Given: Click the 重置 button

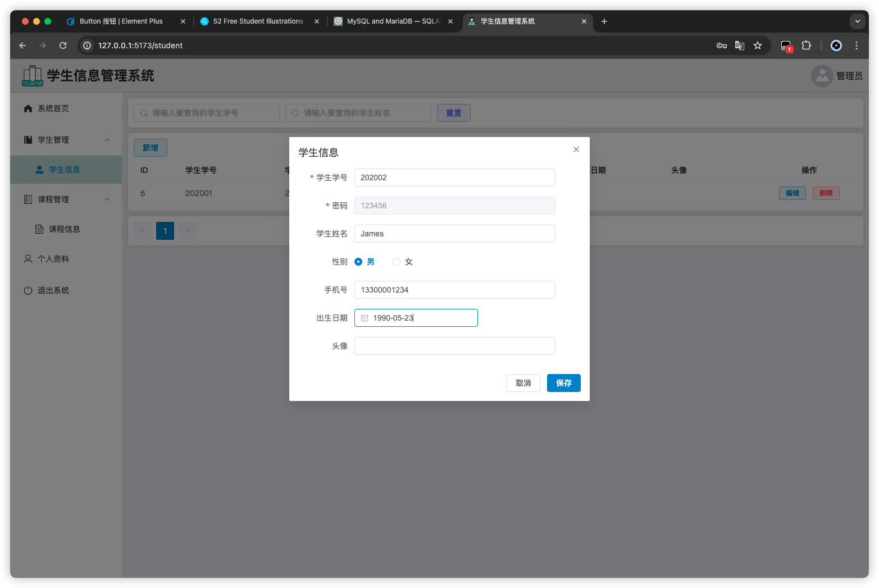Looking at the screenshot, I should [454, 113].
